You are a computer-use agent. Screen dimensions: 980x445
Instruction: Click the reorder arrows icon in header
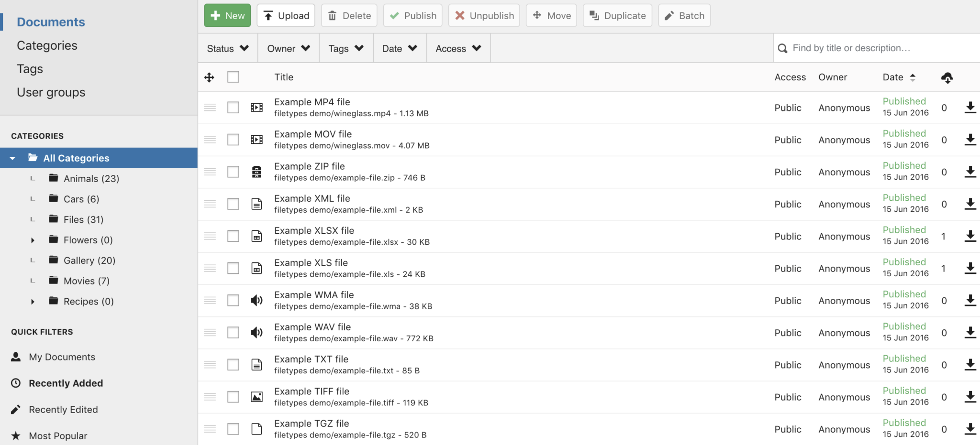pos(209,77)
